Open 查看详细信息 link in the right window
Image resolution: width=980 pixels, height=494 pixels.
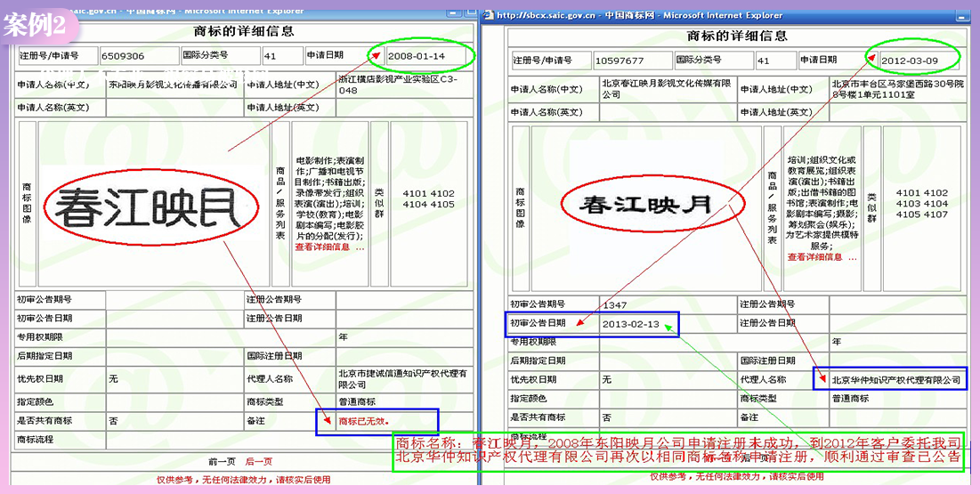tap(822, 257)
